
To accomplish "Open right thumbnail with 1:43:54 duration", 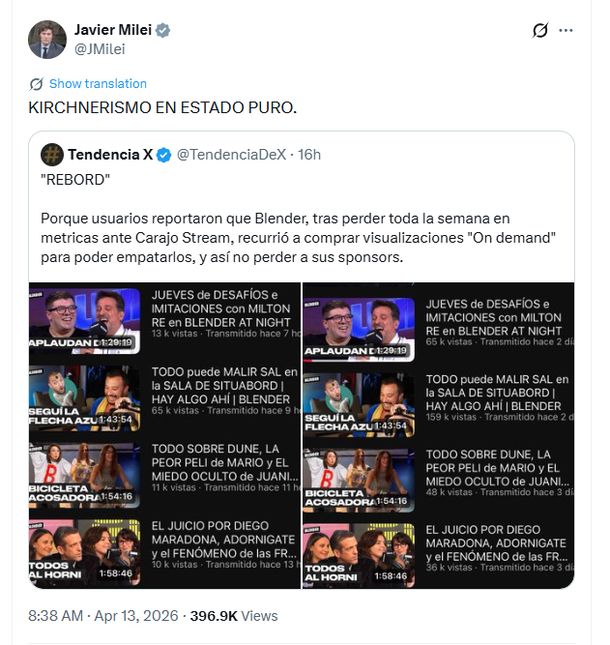I will pos(358,397).
